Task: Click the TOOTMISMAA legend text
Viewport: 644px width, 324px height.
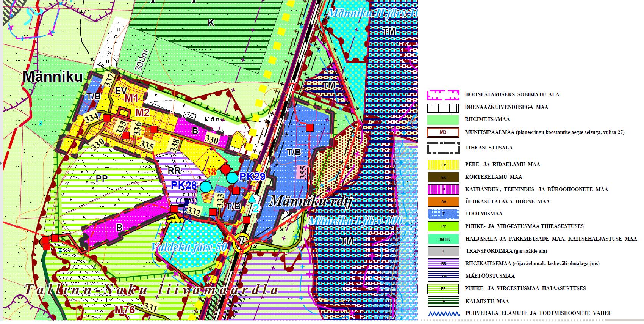Action: click(484, 214)
